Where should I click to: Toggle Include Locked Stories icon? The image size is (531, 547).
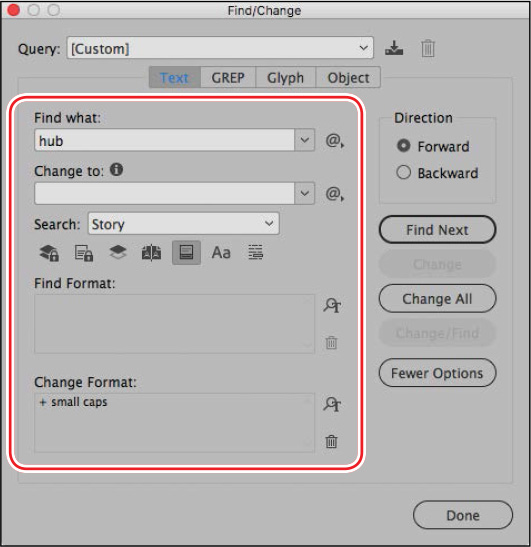click(x=84, y=253)
